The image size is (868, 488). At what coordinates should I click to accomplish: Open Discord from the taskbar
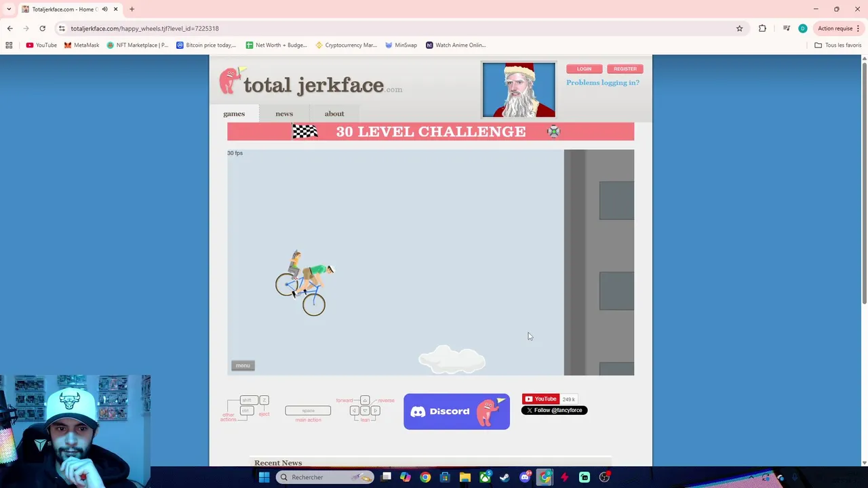coord(525,477)
